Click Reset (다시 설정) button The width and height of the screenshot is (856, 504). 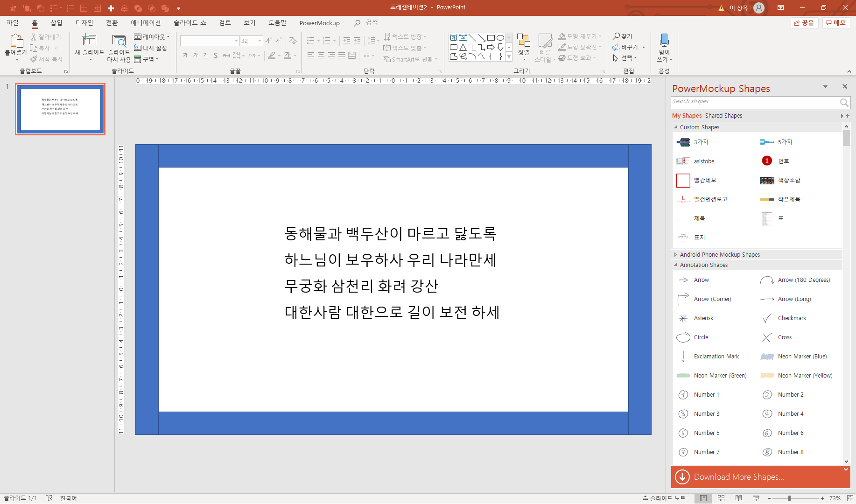coord(150,48)
